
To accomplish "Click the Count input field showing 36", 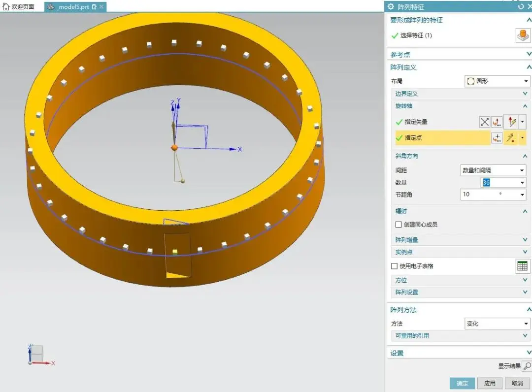I will [500, 182].
